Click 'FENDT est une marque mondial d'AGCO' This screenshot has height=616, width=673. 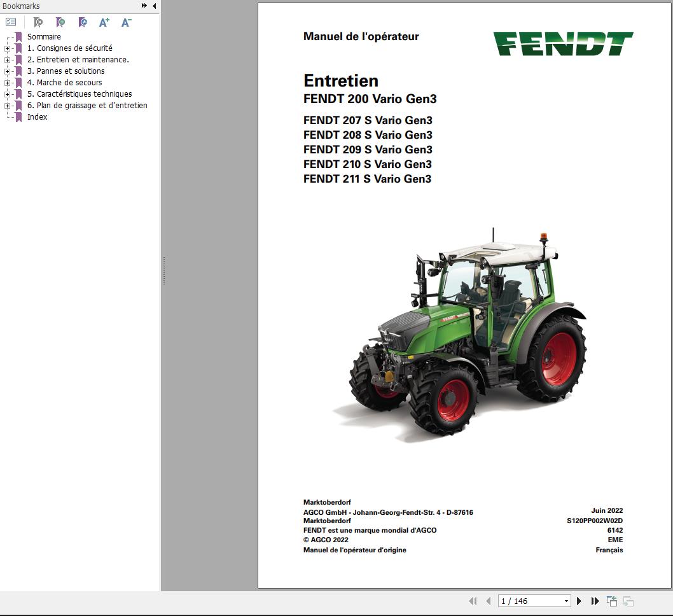[x=370, y=530]
